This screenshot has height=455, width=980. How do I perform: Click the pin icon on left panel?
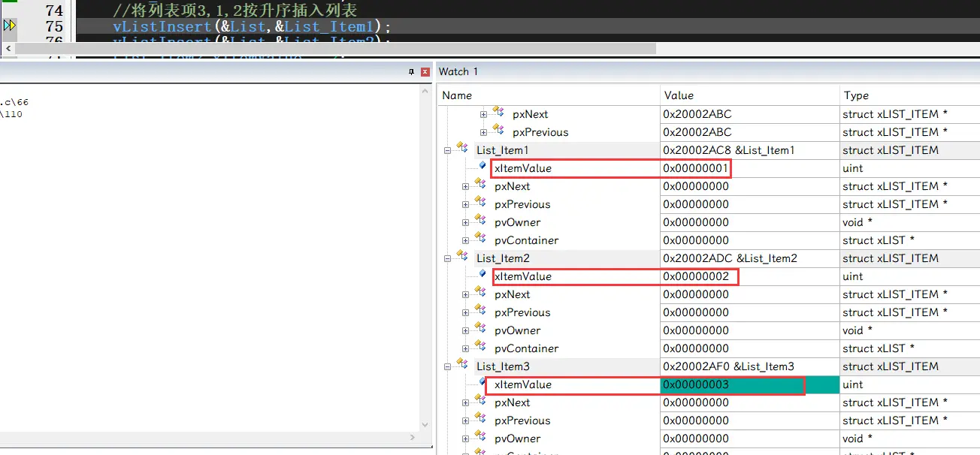[411, 72]
